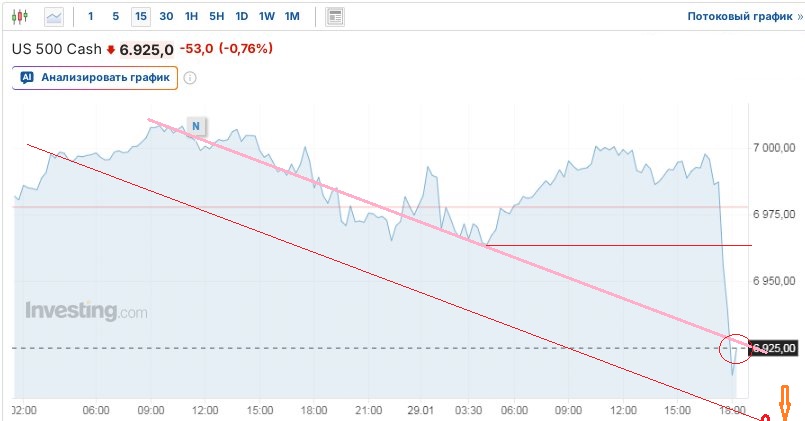
Task: Click the red down arrow beside US 500 Cash
Action: 111,49
